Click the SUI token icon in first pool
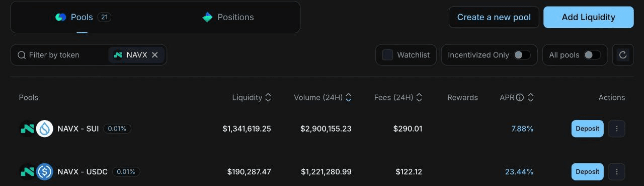Image resolution: width=644 pixels, height=186 pixels. point(45,129)
